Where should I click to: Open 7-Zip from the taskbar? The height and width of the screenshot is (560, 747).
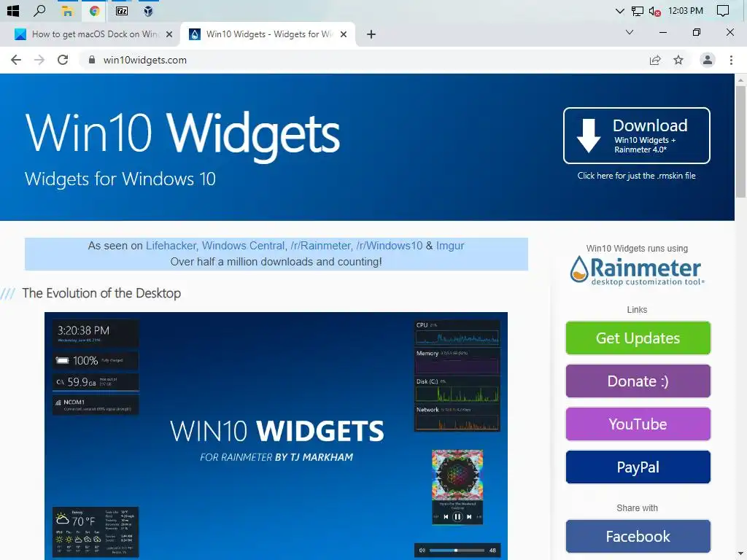[122, 10]
